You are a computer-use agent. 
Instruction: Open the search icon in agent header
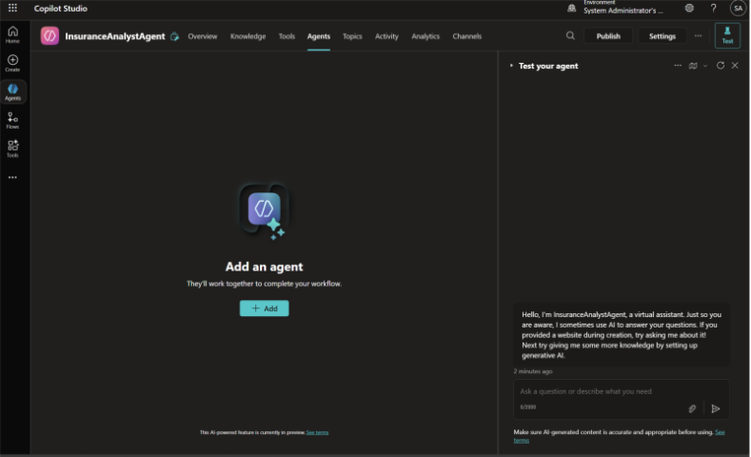point(570,35)
